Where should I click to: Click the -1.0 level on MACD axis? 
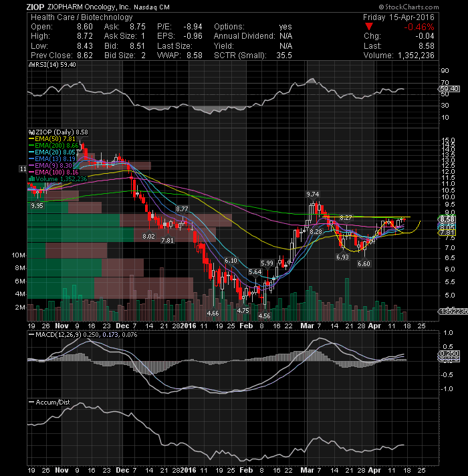point(447,389)
